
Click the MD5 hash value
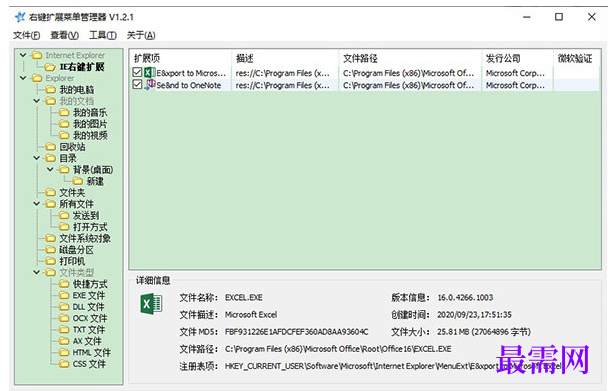coord(297,332)
